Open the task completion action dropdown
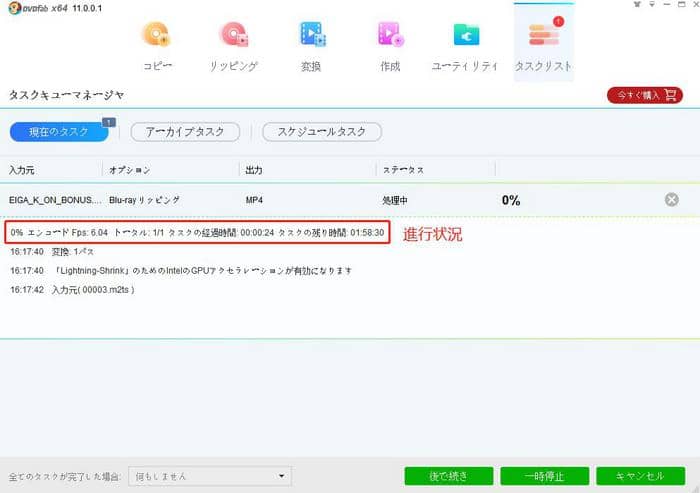 (210, 476)
